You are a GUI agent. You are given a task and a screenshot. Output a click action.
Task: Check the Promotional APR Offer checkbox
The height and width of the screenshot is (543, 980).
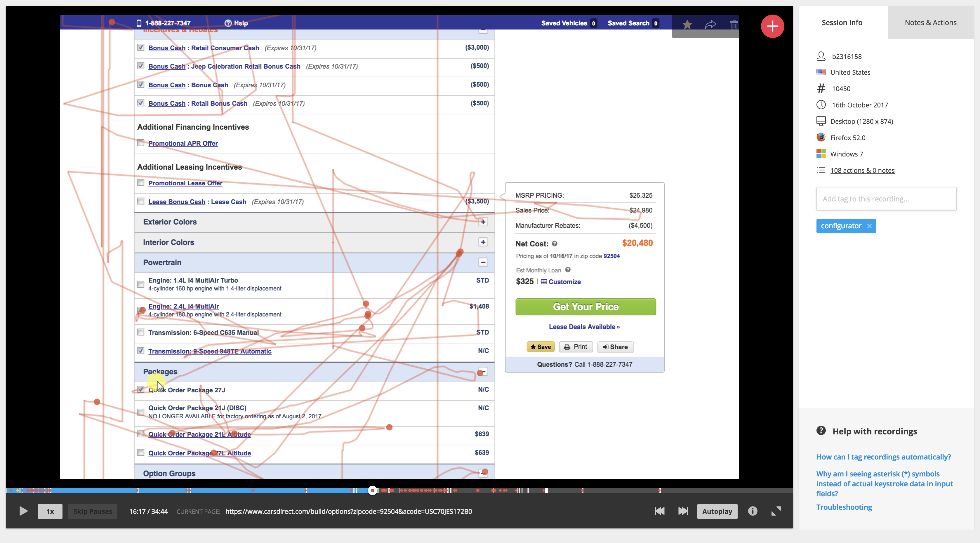[141, 143]
